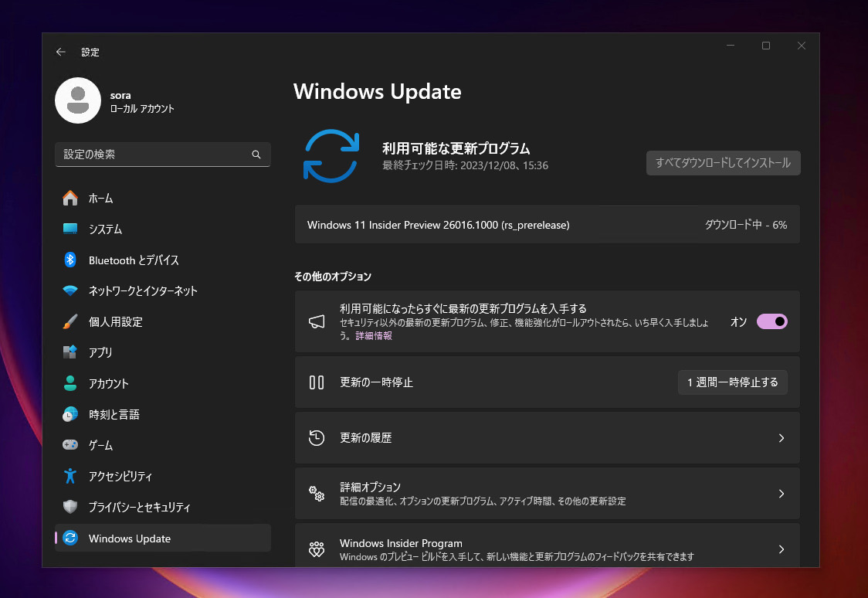Expand 更新の履歴 with its chevron
868x598 pixels.
782,437
